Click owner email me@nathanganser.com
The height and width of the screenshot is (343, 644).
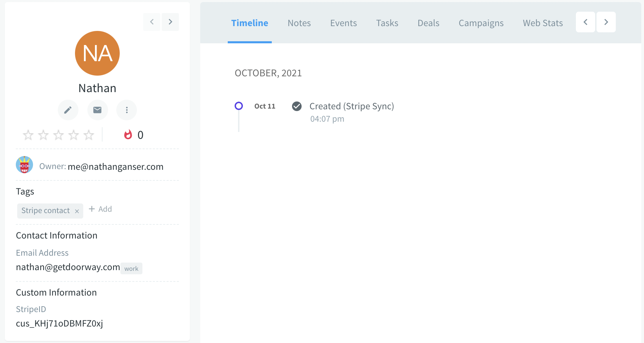pyautogui.click(x=116, y=167)
